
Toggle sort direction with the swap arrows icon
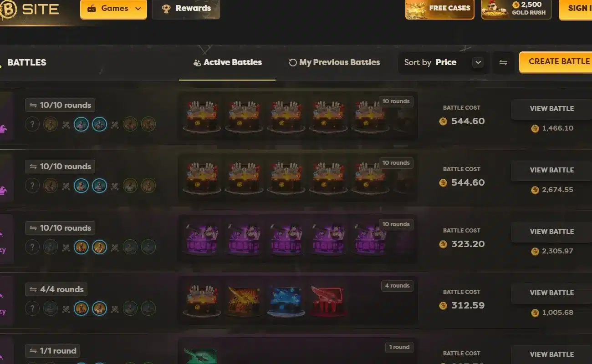(503, 63)
